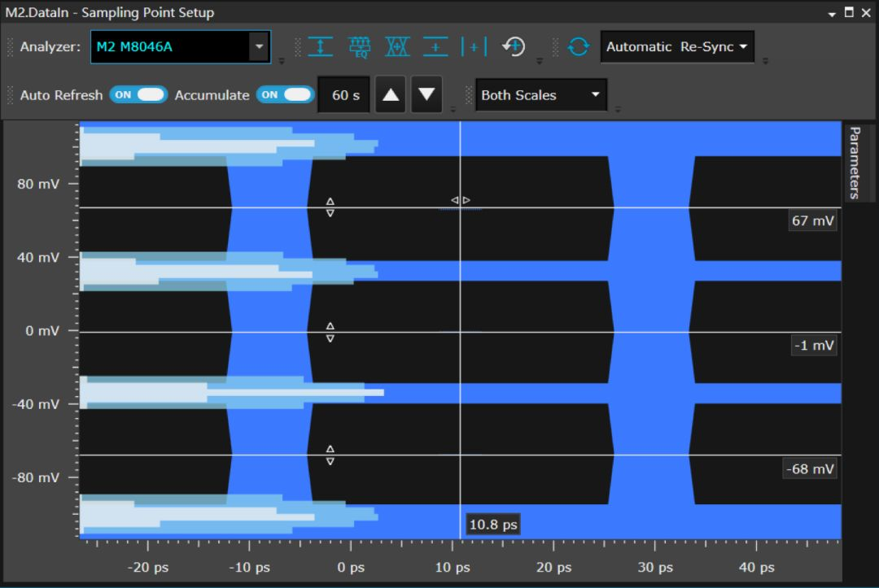Expand the overflow chevron after the Analyzer toolbar
The width and height of the screenshot is (879, 588).
pos(282,60)
